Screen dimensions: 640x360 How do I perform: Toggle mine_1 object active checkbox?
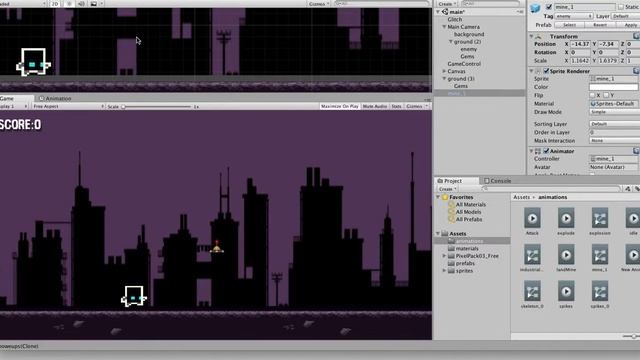click(549, 7)
